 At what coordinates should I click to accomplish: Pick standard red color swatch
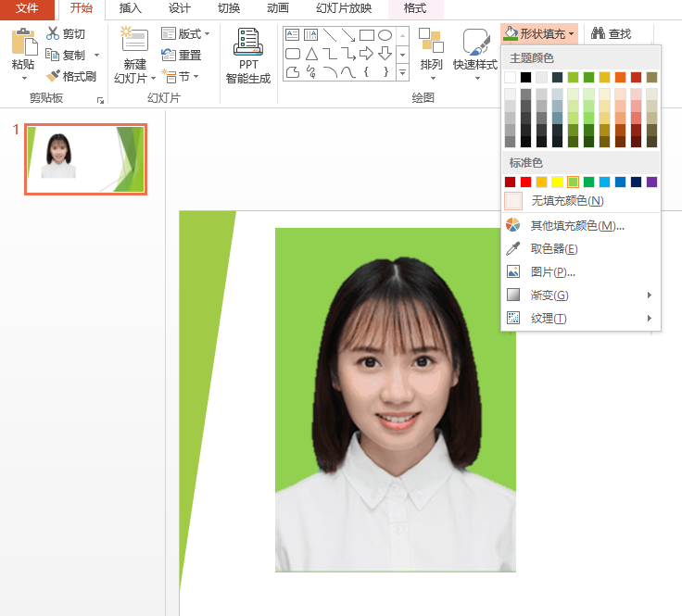(525, 182)
